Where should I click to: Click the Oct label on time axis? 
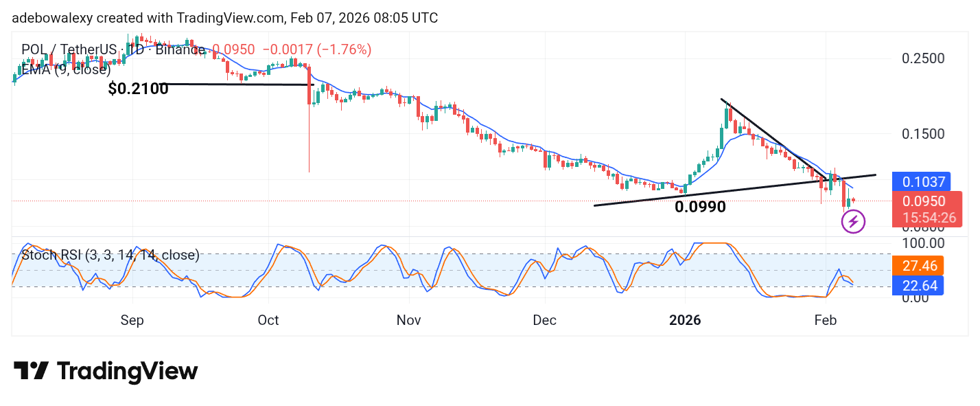(268, 321)
